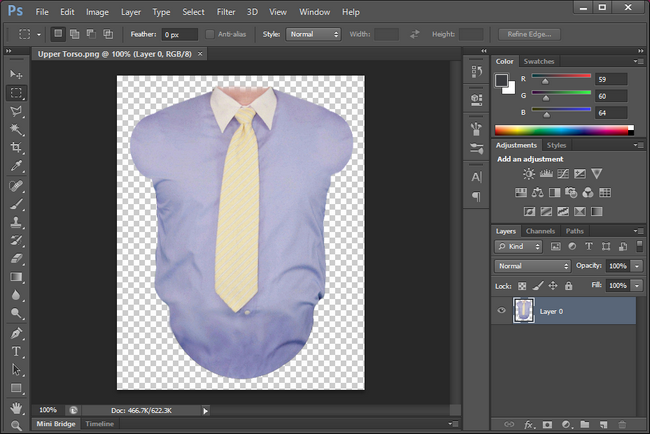Open the Opacity slider dropdown arrow
Image resolution: width=650 pixels, height=434 pixels.
[x=637, y=266]
